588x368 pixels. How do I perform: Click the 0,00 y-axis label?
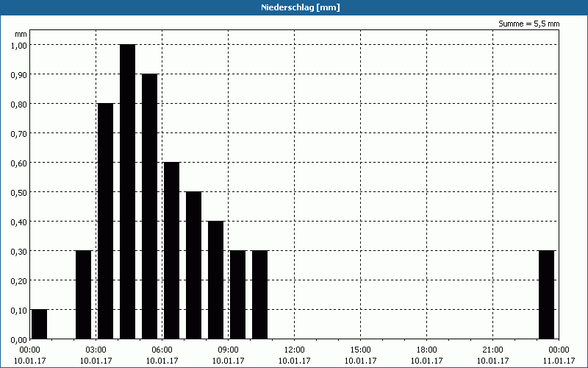[x=19, y=340]
